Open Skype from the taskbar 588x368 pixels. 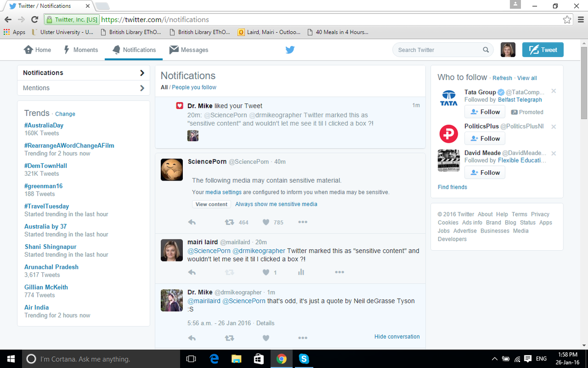click(x=304, y=359)
